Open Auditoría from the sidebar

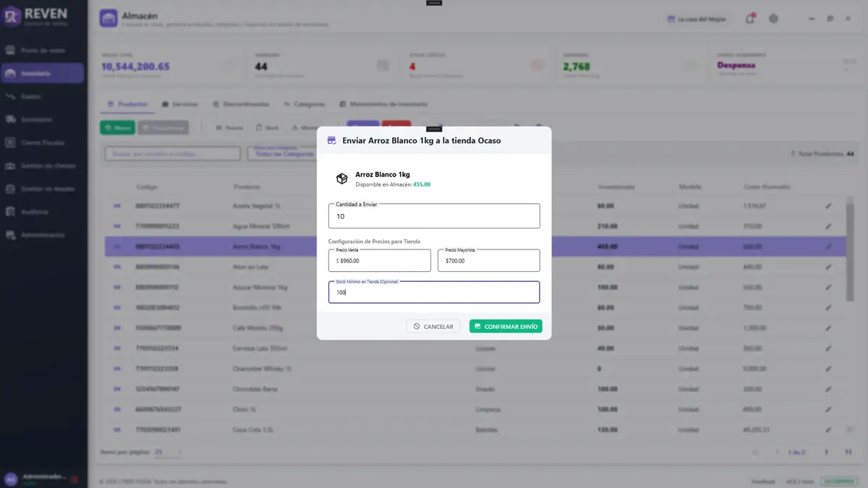[43, 212]
